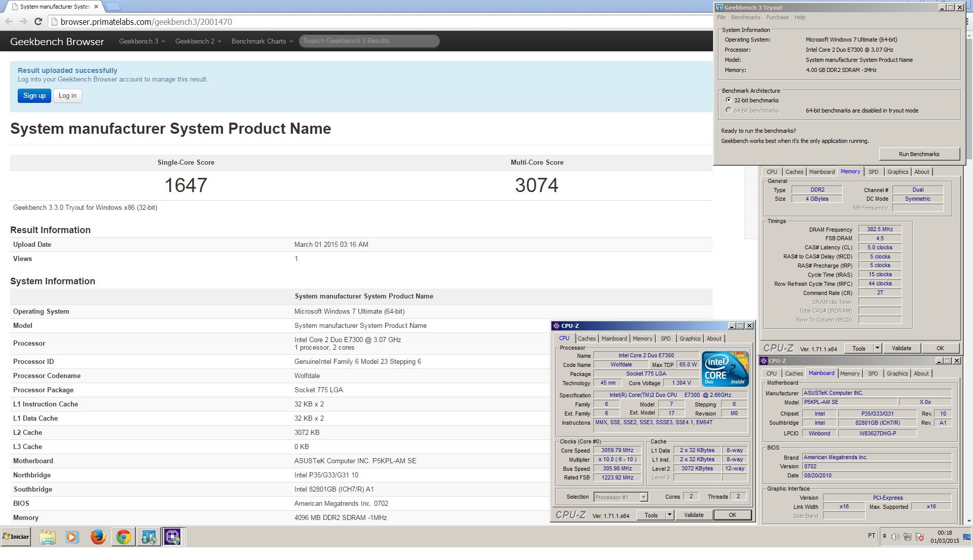Open Tools dropdown arrow in front CPU-Z window
Image resolution: width=973 pixels, height=560 pixels.
coord(669,515)
